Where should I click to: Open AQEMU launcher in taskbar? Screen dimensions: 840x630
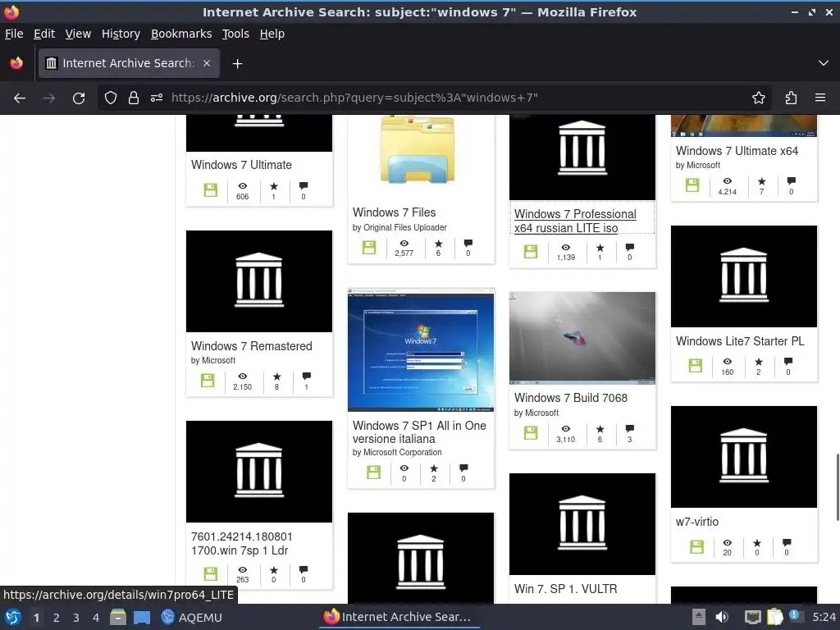point(192,617)
